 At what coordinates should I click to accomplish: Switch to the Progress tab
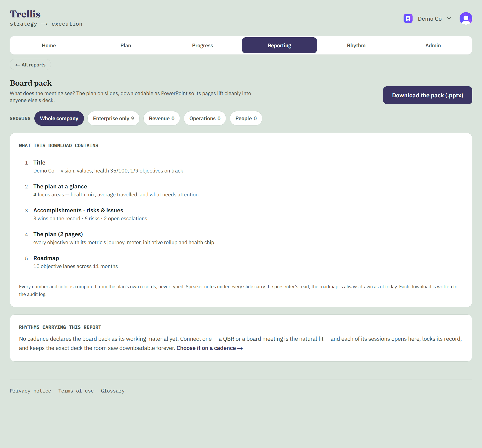202,45
